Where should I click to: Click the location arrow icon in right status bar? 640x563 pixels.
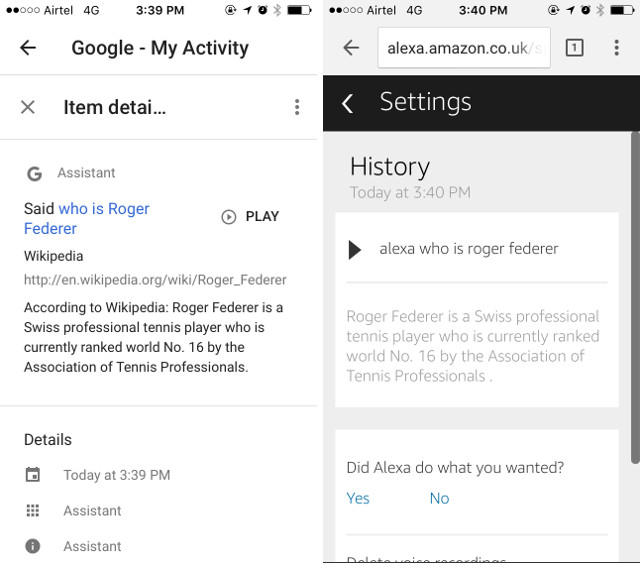[570, 10]
